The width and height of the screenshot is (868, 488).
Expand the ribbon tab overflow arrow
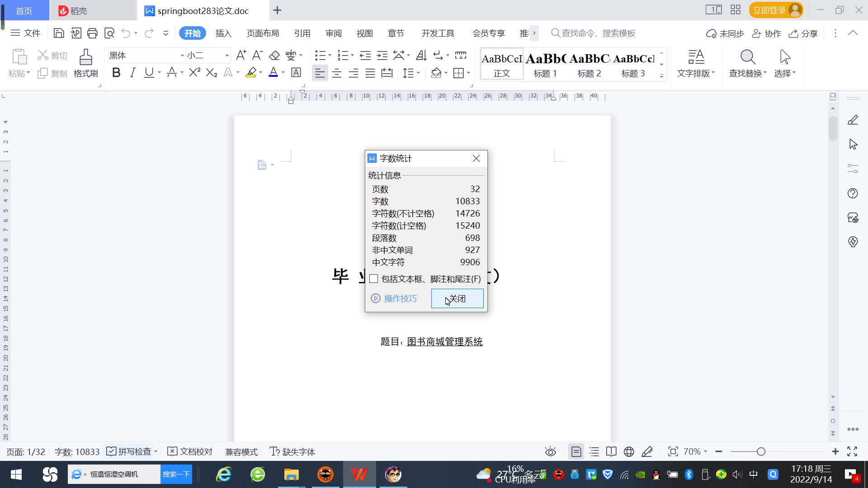tap(534, 33)
